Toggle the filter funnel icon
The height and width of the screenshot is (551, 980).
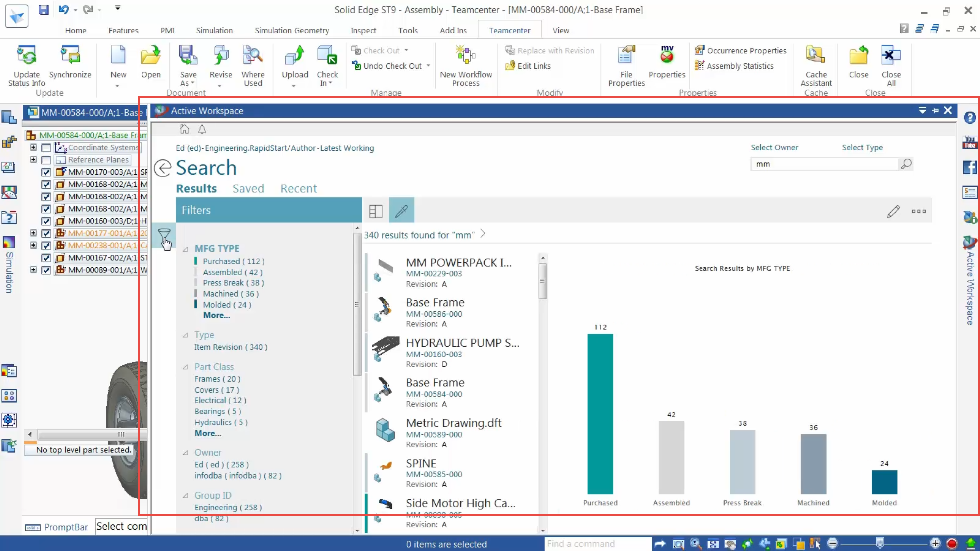[164, 235]
